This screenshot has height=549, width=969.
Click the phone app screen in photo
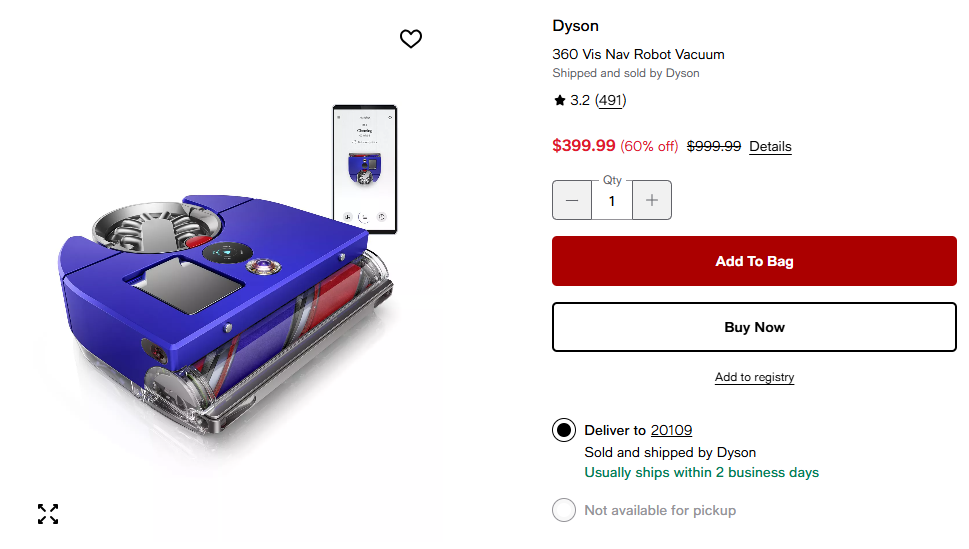tap(364, 168)
